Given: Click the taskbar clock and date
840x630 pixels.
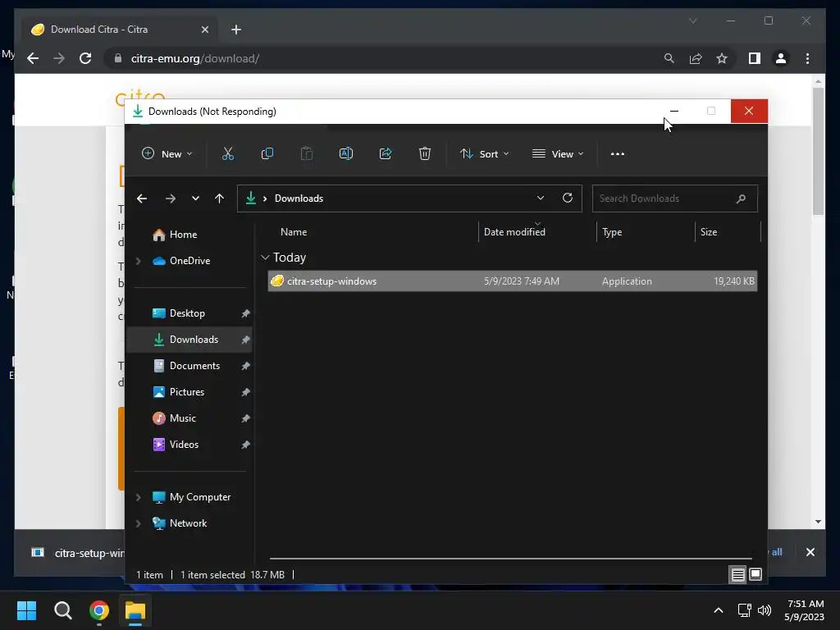Looking at the screenshot, I should click(804, 610).
